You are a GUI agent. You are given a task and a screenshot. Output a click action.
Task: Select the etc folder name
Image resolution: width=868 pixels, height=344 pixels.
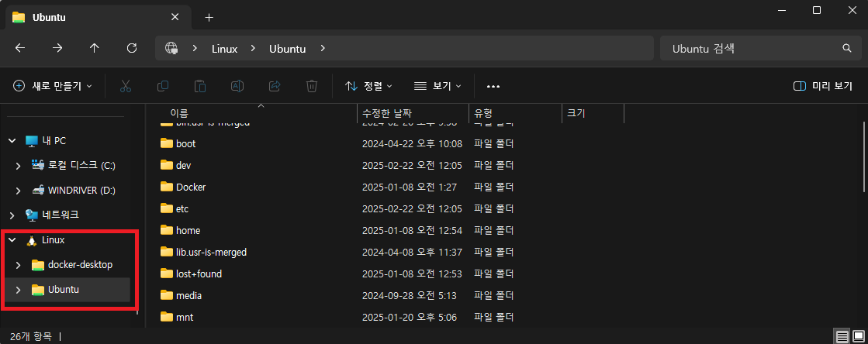182,208
